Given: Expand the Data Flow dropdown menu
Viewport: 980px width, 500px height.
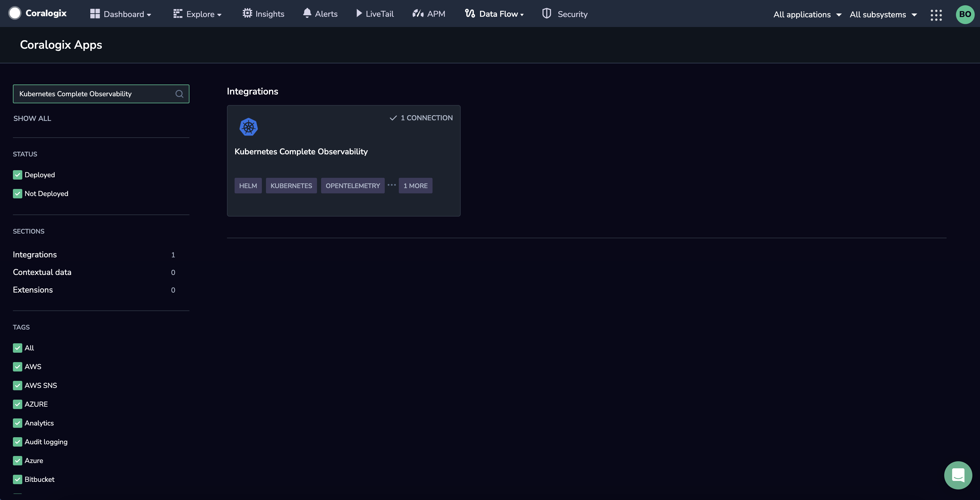Looking at the screenshot, I should point(522,15).
